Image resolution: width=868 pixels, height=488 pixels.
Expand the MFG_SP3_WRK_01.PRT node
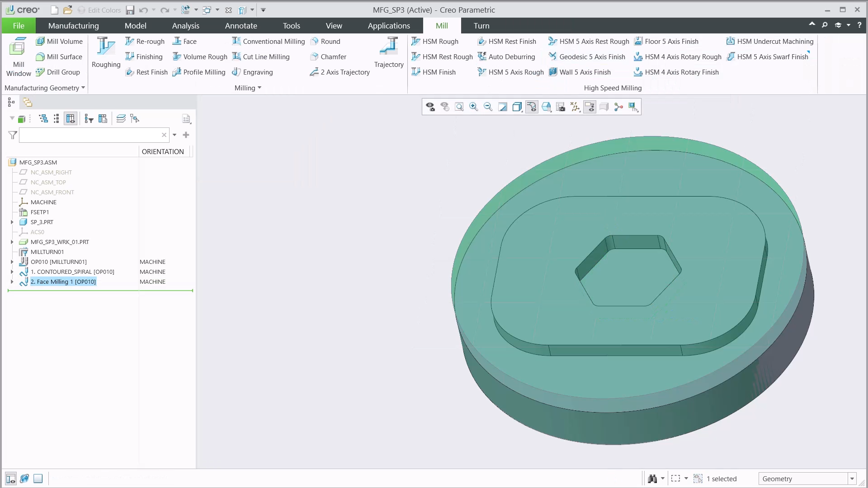click(12, 242)
